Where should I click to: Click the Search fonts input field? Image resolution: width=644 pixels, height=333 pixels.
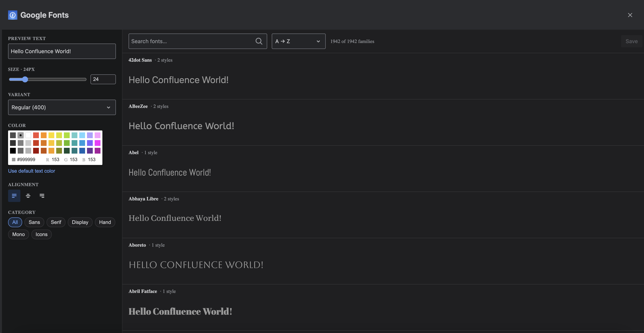197,41
